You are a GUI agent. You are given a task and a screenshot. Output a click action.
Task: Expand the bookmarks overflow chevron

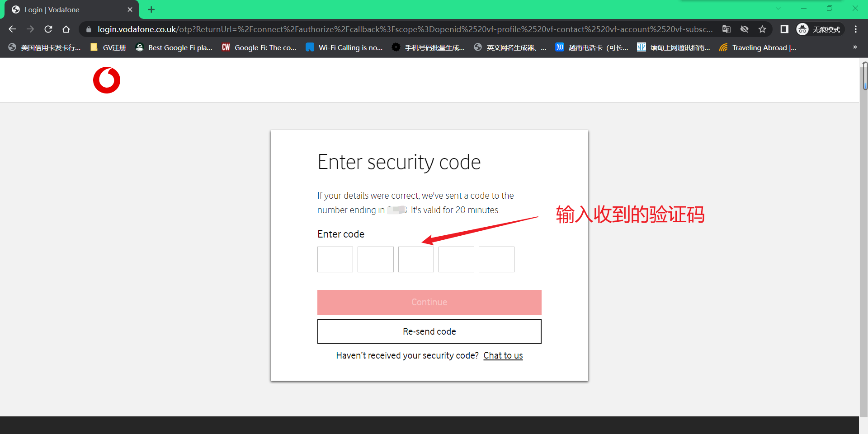point(854,47)
